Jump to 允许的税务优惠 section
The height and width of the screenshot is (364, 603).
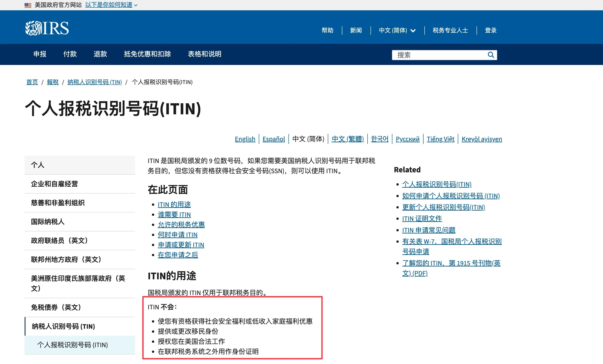click(x=181, y=225)
